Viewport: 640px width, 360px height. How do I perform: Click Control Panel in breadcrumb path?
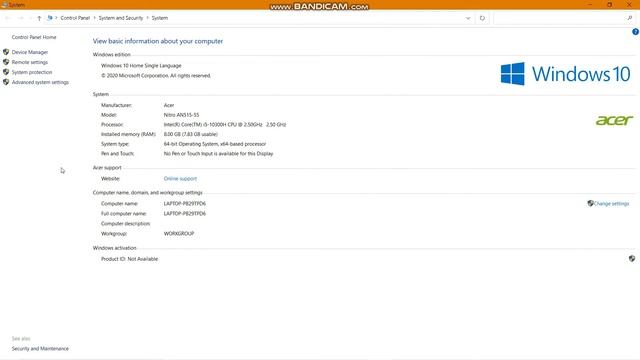75,18
